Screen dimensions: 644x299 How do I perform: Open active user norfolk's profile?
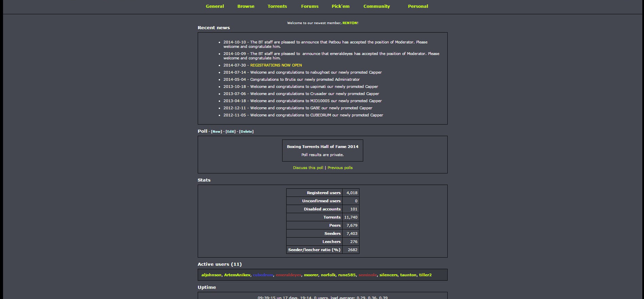click(328, 275)
